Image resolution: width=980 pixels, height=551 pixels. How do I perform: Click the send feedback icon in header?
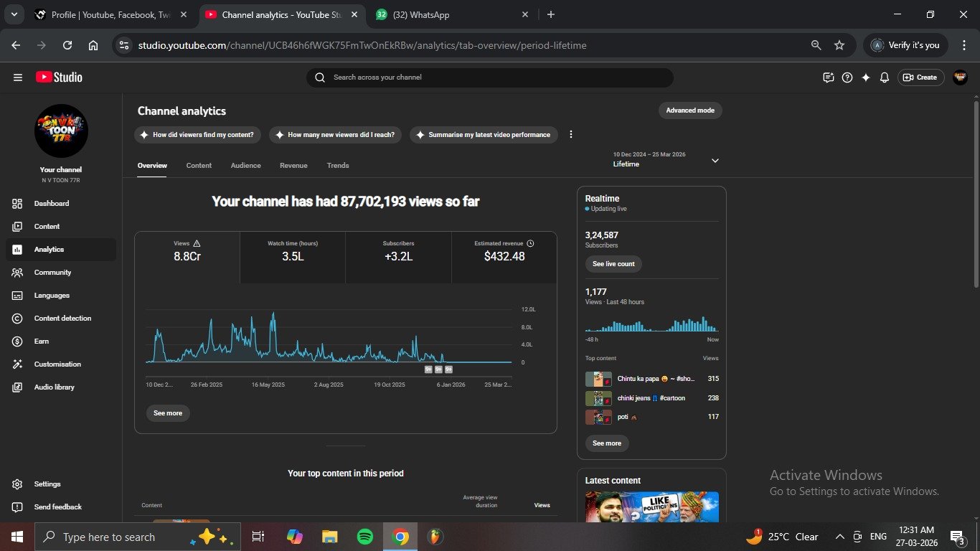click(x=829, y=77)
